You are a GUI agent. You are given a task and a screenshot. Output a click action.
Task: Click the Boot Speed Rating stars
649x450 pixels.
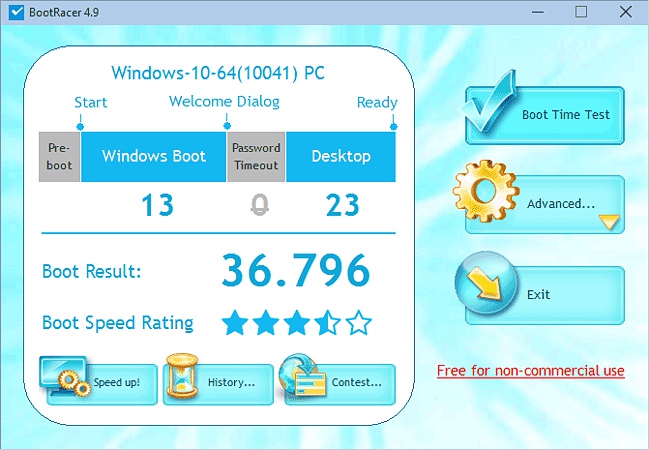tap(296, 323)
